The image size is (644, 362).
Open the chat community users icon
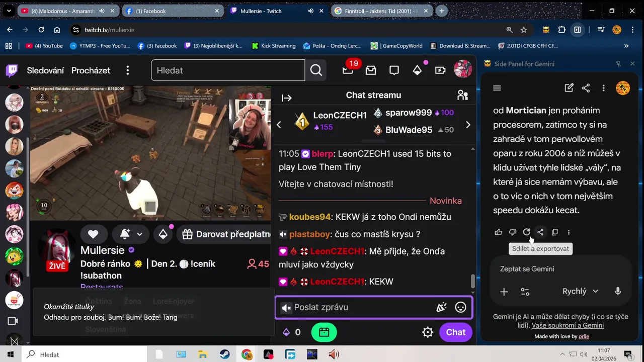pos(462,95)
